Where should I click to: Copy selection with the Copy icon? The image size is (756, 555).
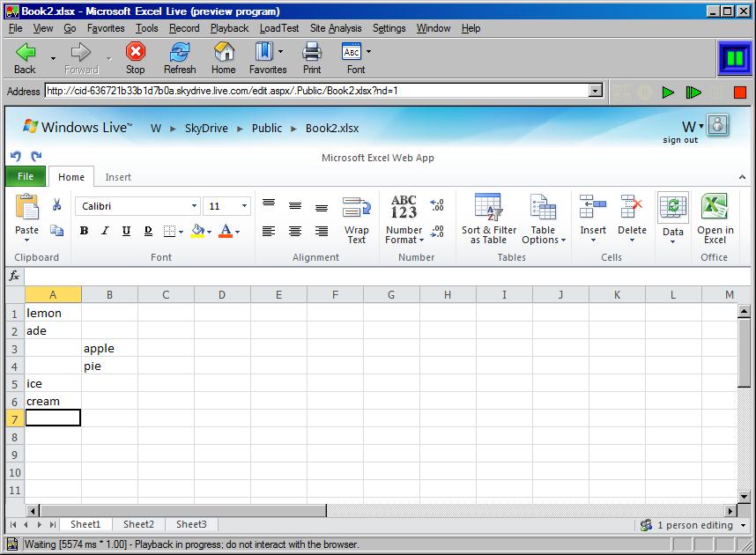(57, 231)
